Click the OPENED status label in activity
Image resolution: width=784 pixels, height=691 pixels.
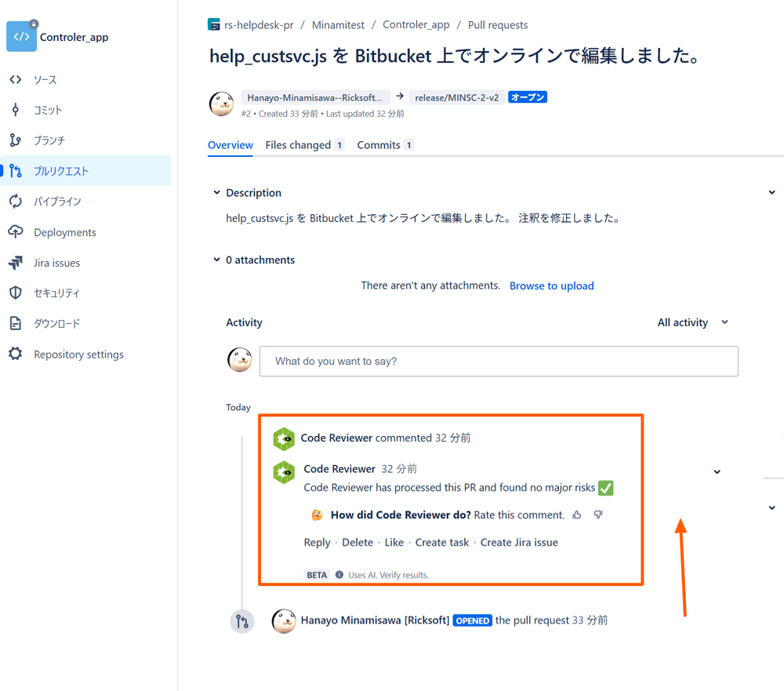pos(473,620)
